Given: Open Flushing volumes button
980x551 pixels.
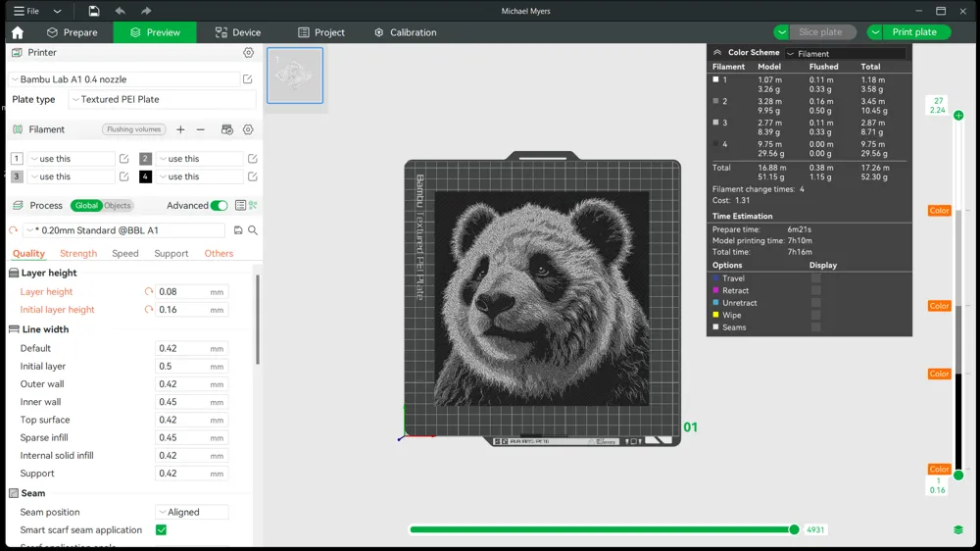Looking at the screenshot, I should [133, 129].
